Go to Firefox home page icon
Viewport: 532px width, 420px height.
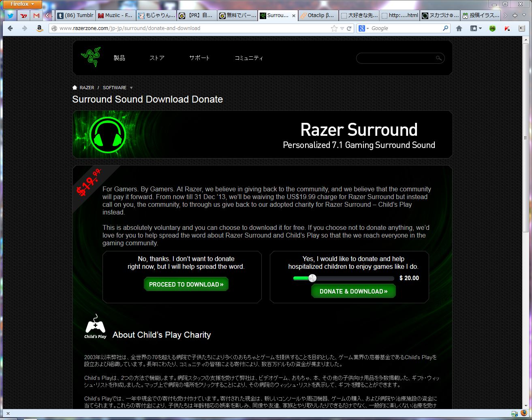click(x=459, y=28)
